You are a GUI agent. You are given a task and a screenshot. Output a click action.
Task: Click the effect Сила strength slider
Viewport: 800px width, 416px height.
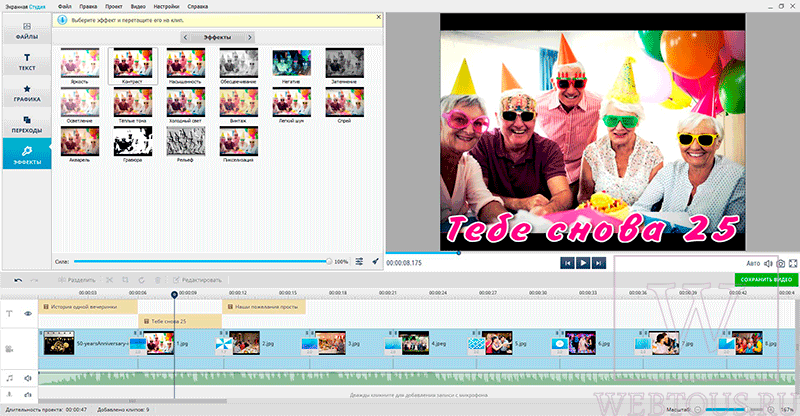tap(202, 261)
